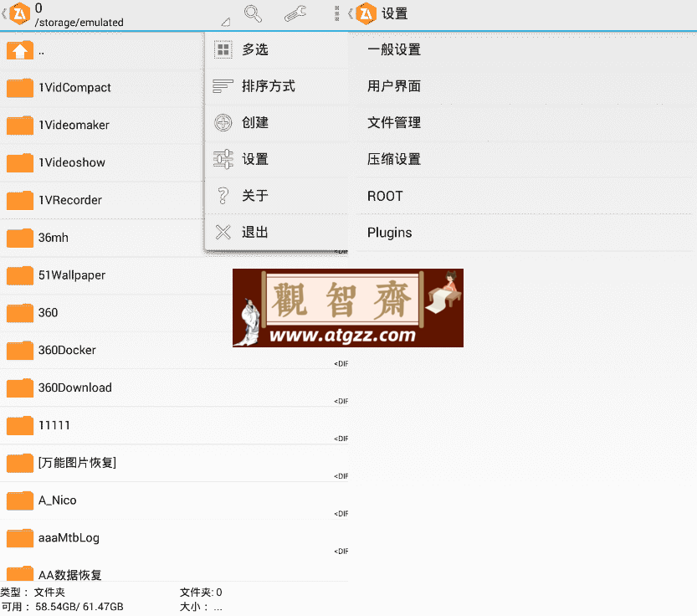Select the [万能图片恢复] folder name
Image resolution: width=697 pixels, height=616 pixels.
point(77,463)
